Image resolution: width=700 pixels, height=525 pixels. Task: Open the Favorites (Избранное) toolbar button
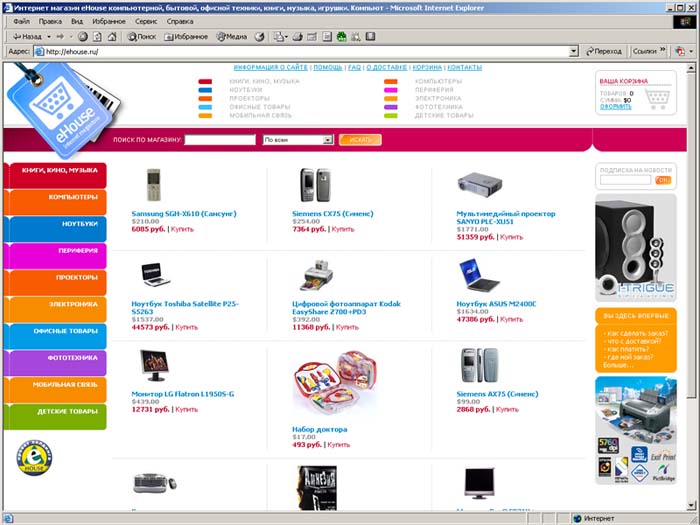tap(186, 37)
